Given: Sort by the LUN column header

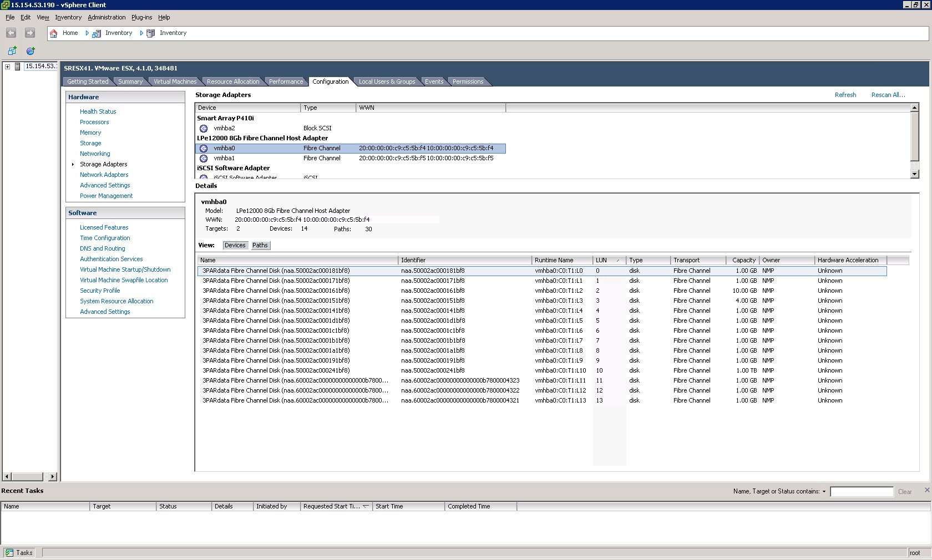Looking at the screenshot, I should [609, 260].
